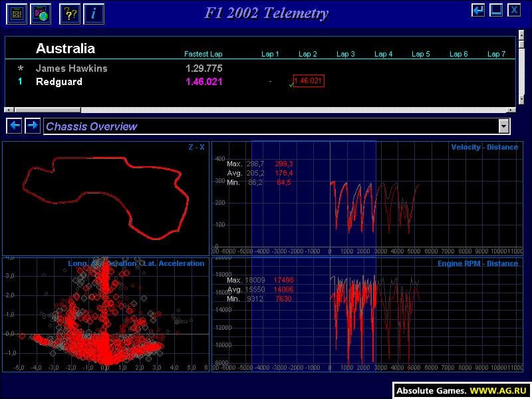Screen dimensions: 532x399
Task: Go to next chart view with right arrow
Action: pos(33,126)
